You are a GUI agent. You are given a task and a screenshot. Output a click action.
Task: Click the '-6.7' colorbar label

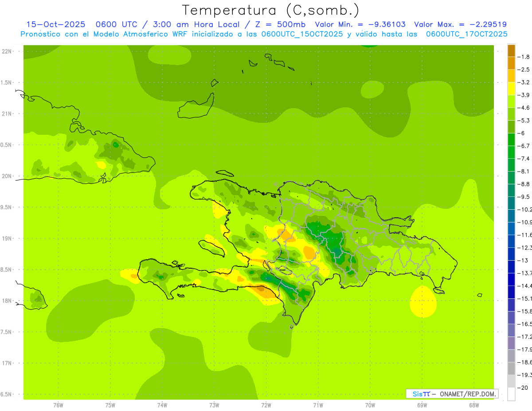click(524, 146)
